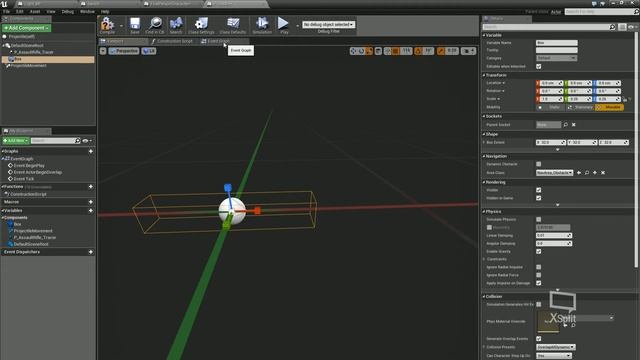Click the Compile toolbar icon
This screenshot has width=640, height=360.
coord(107,25)
